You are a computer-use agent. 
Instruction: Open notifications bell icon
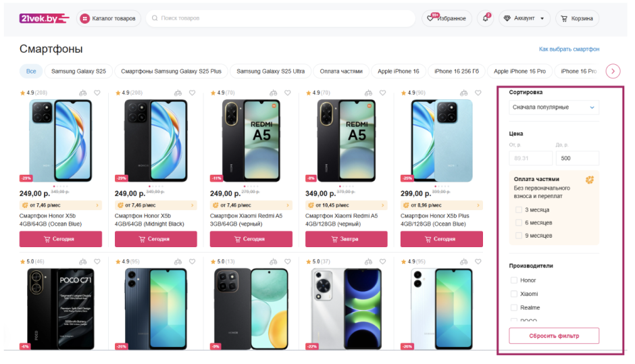pos(485,18)
